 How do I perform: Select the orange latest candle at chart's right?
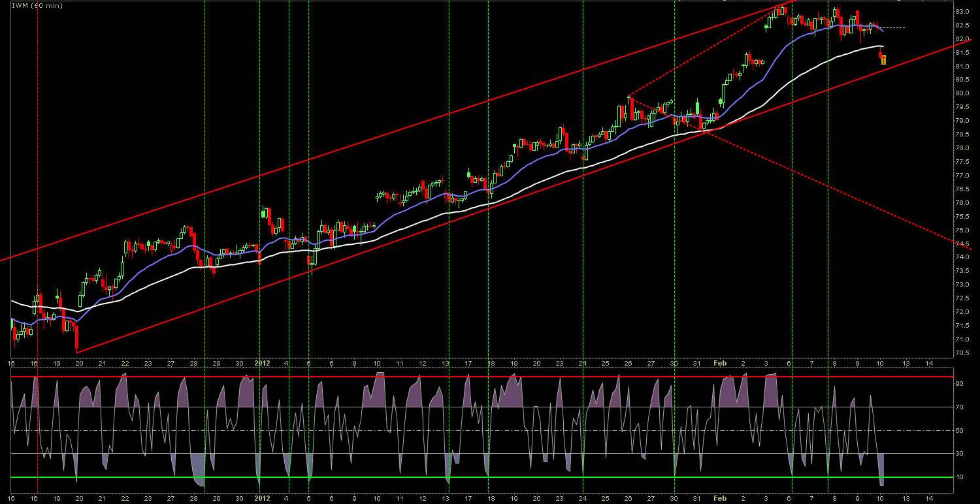(884, 60)
